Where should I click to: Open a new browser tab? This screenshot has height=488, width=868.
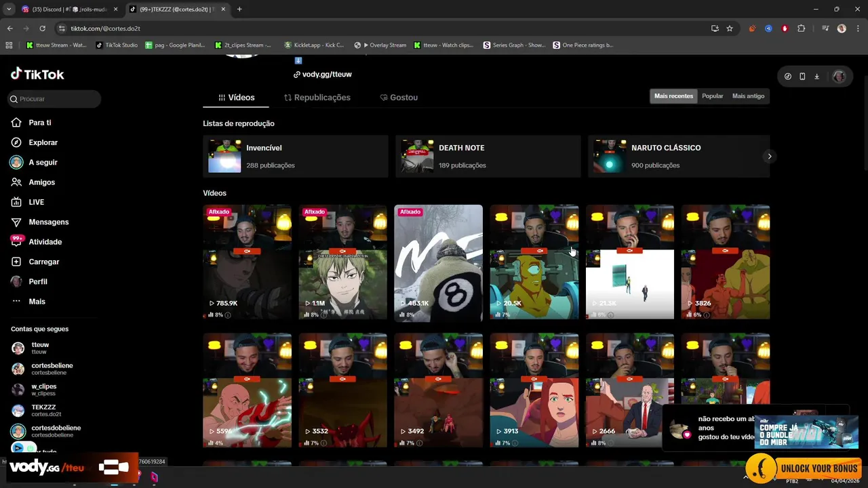tap(239, 9)
